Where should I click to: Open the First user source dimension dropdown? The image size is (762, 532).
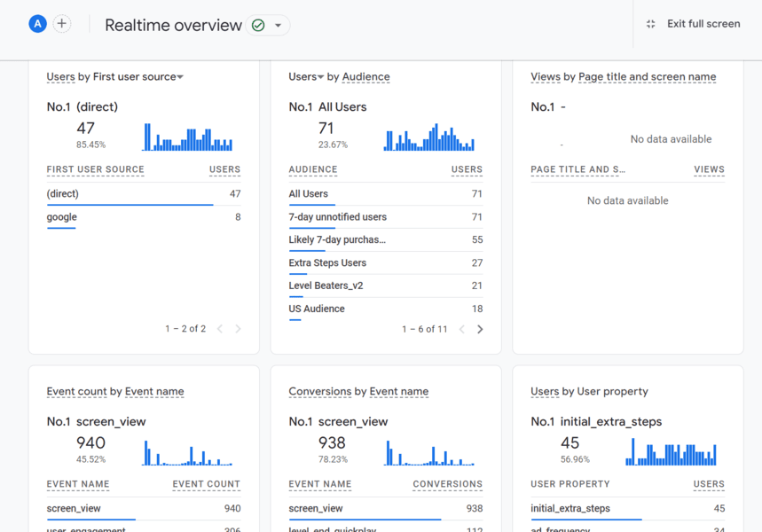[x=180, y=77]
